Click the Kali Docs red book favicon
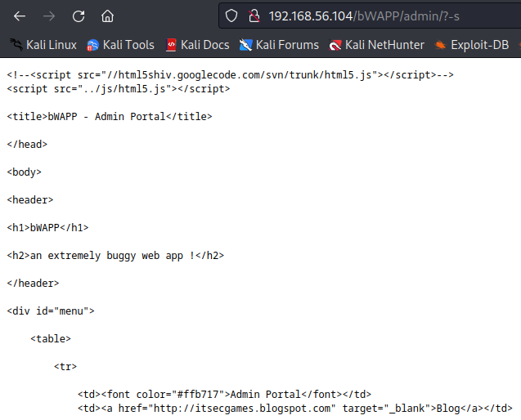The image size is (521, 420). [x=171, y=45]
